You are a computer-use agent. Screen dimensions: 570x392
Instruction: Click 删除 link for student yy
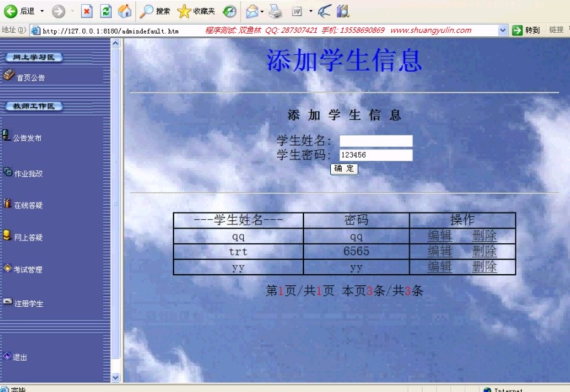pos(484,267)
